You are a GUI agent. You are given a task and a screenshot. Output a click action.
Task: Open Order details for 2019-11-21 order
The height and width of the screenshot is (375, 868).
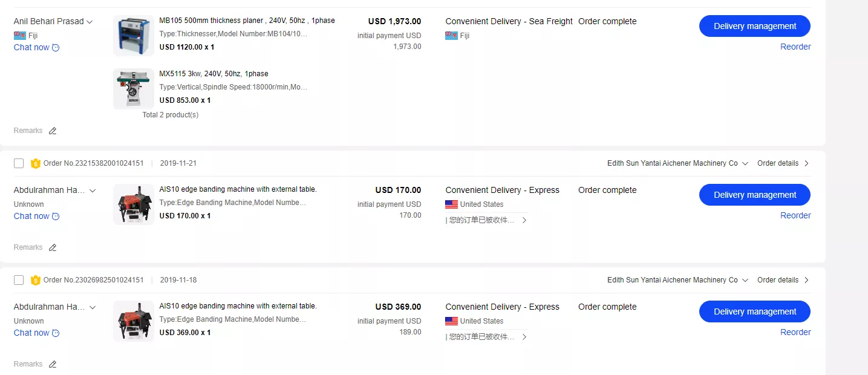[x=783, y=163]
